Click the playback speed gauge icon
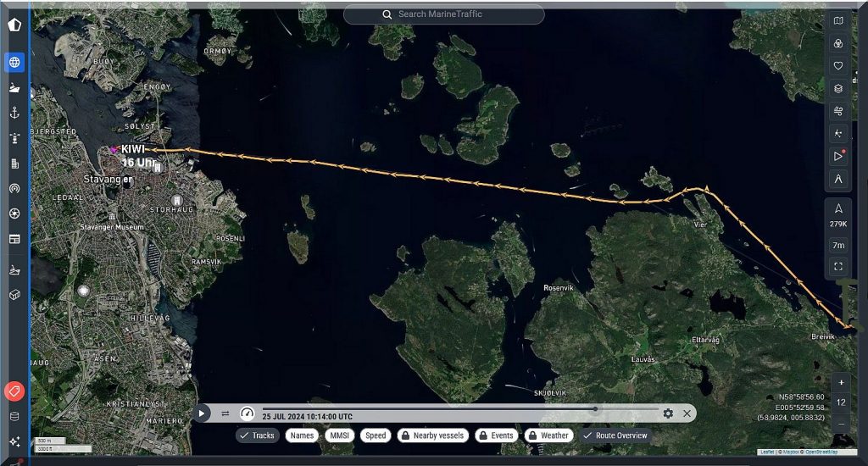The width and height of the screenshot is (868, 466). [247, 413]
